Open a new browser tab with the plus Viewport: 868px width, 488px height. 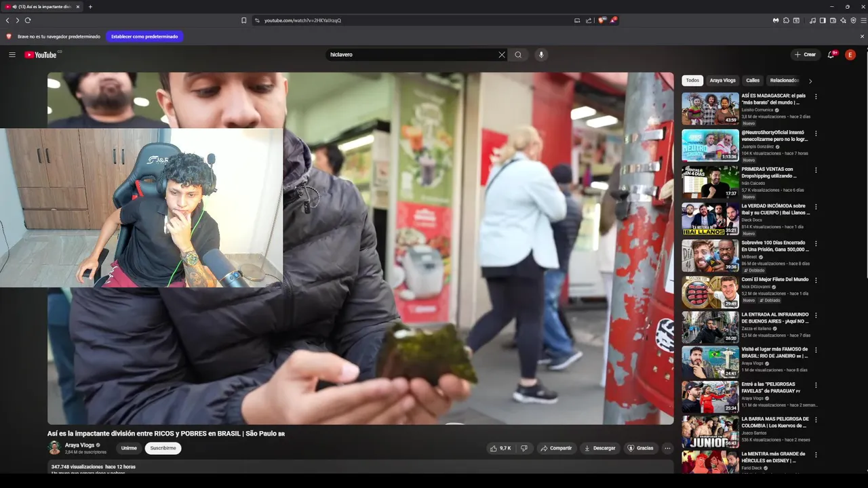(x=90, y=7)
